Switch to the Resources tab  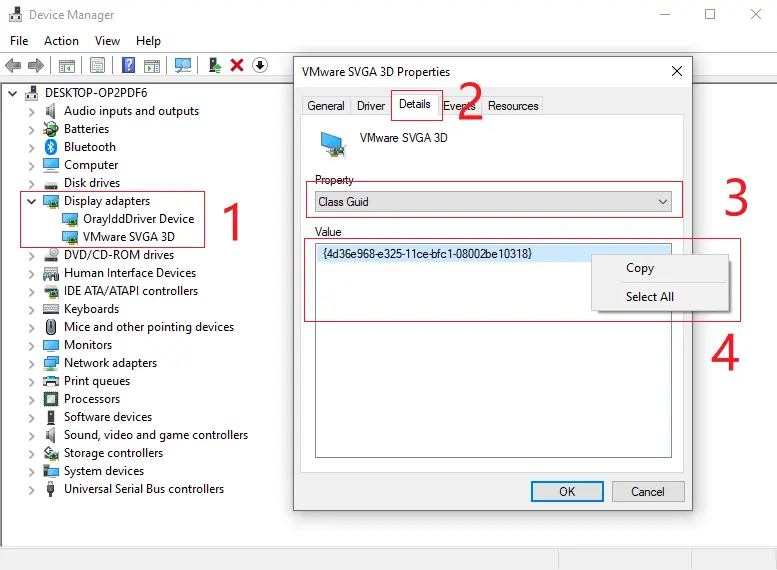pos(513,106)
